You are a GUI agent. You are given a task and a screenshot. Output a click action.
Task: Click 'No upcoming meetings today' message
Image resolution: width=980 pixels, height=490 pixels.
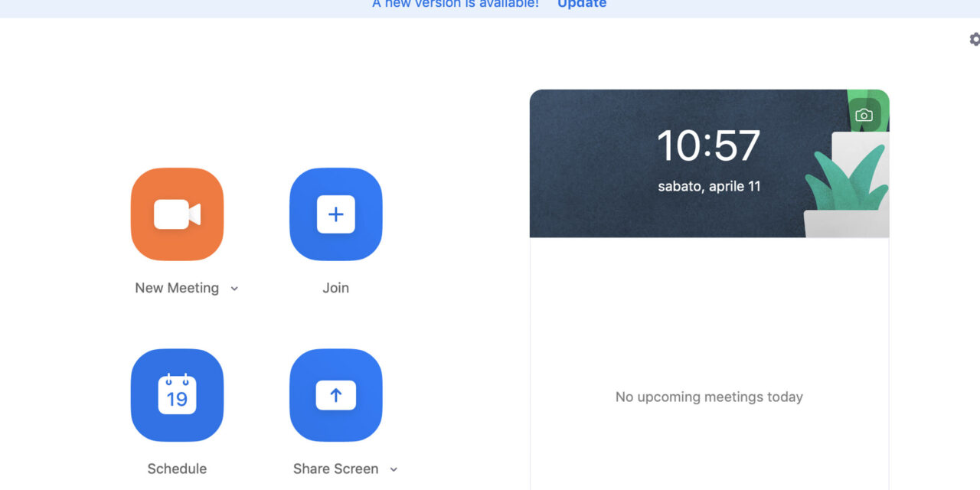(709, 397)
